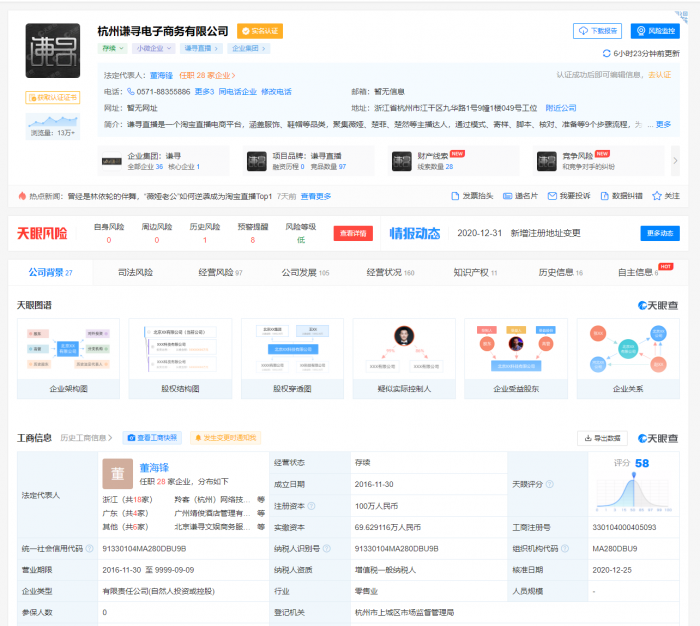700x626 pixels.
Task: Open the 实名认证 verified badge
Action: [x=260, y=31]
